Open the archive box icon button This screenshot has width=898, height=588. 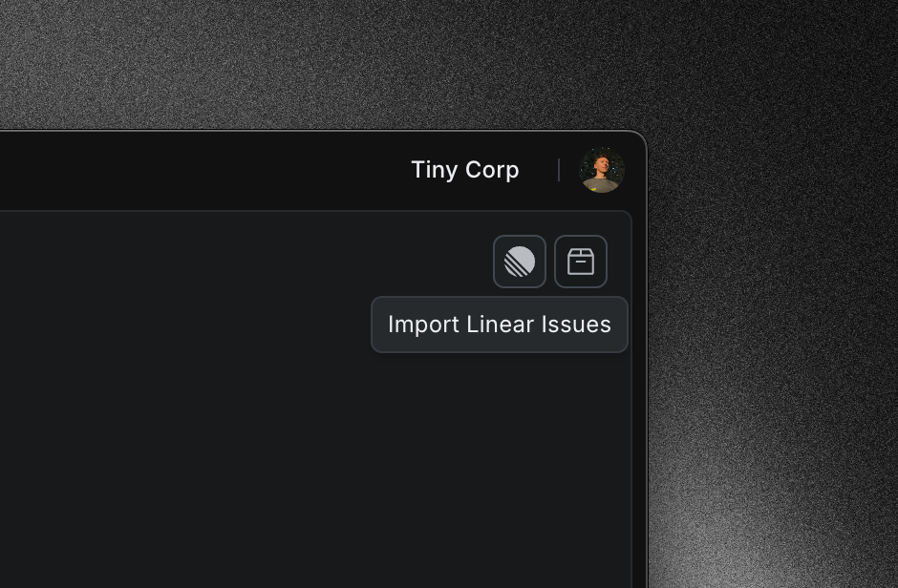[x=581, y=262]
